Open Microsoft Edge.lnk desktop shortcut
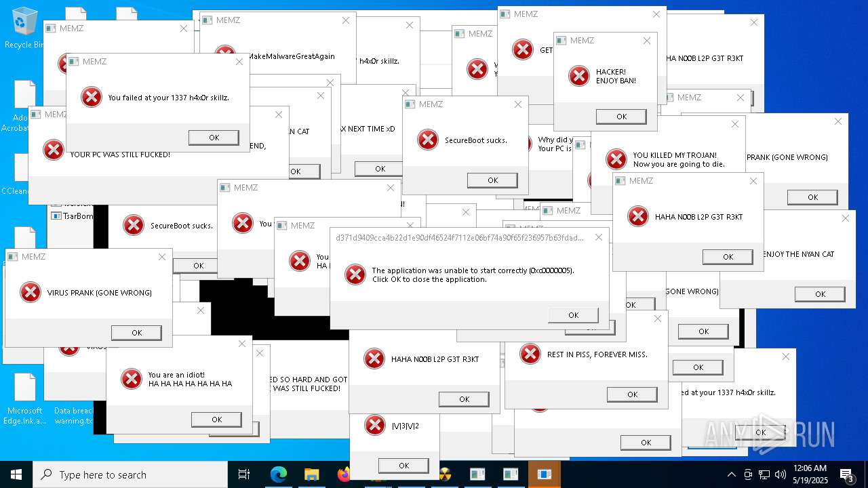868x488 pixels. pyautogui.click(x=24, y=399)
